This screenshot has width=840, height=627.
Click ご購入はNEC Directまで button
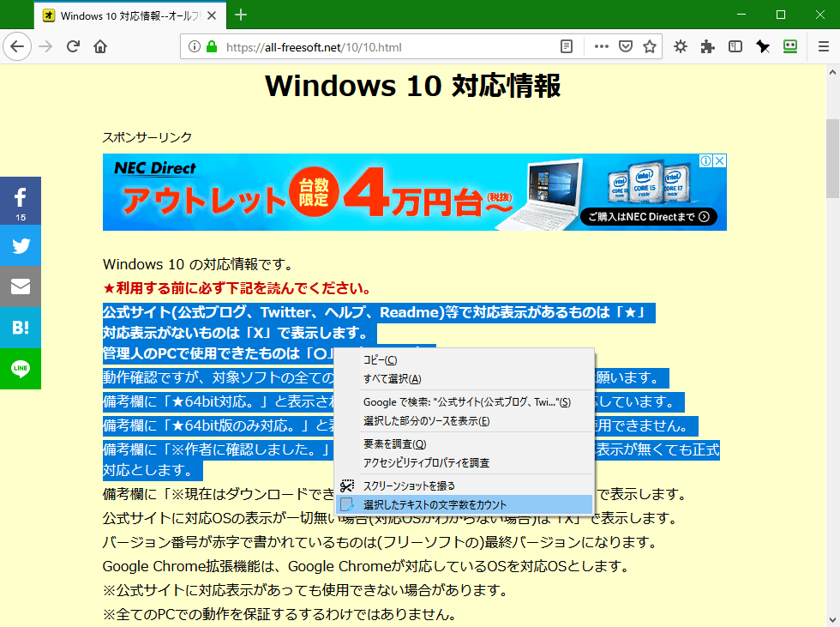649,216
